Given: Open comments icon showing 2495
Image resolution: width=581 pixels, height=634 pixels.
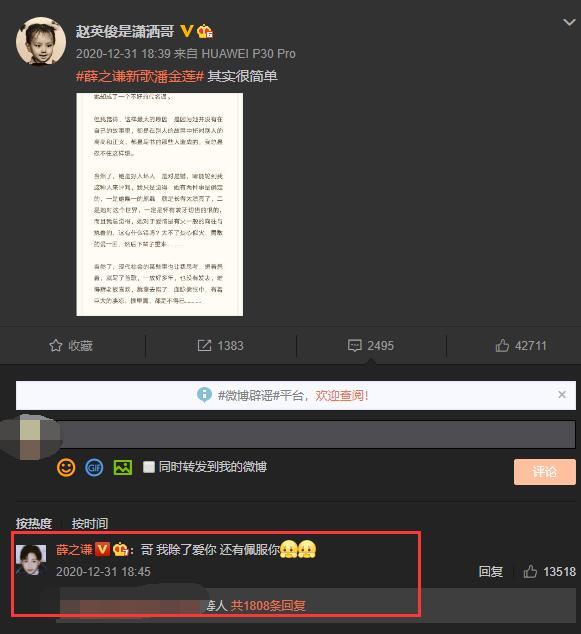Looking at the screenshot, I should click(355, 345).
